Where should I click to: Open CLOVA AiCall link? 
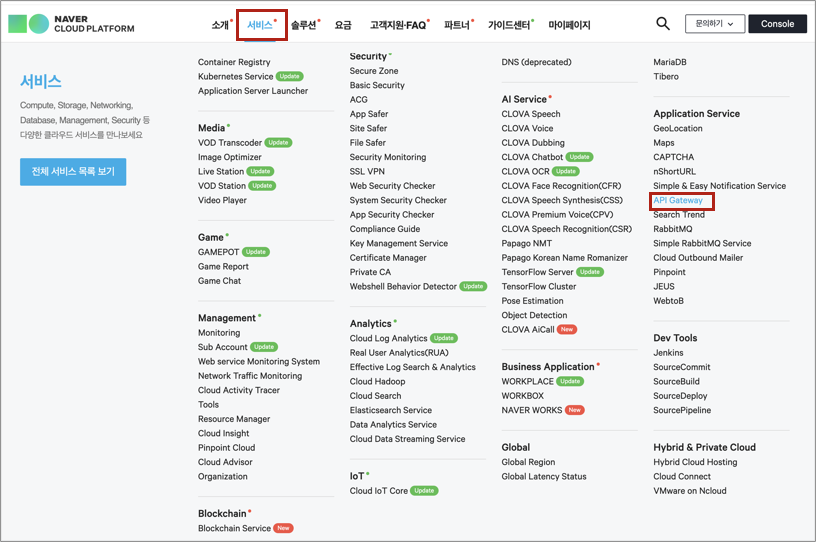(x=528, y=330)
